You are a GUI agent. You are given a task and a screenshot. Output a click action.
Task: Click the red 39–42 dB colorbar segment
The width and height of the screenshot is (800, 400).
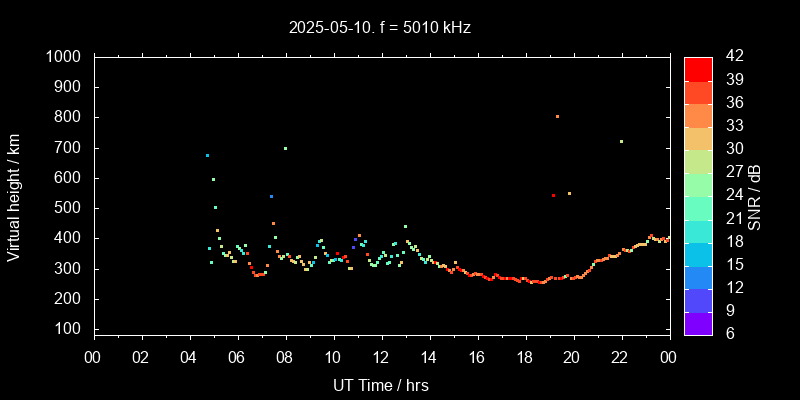[x=697, y=68]
